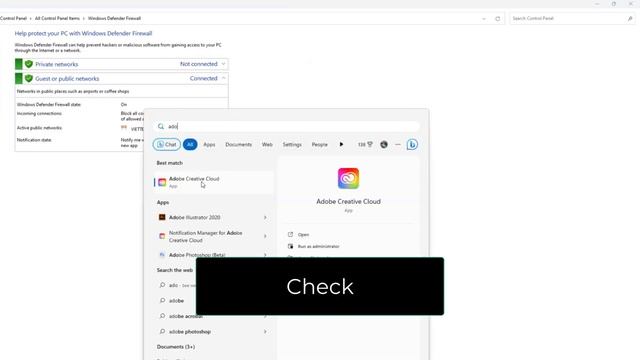Switch to Chat tab in search
Viewport: 640px width, 360px height.
(x=167, y=144)
